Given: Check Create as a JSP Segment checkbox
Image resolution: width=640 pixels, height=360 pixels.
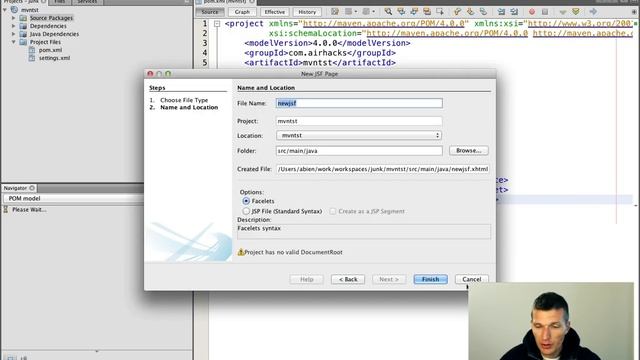Looking at the screenshot, I should tap(333, 211).
